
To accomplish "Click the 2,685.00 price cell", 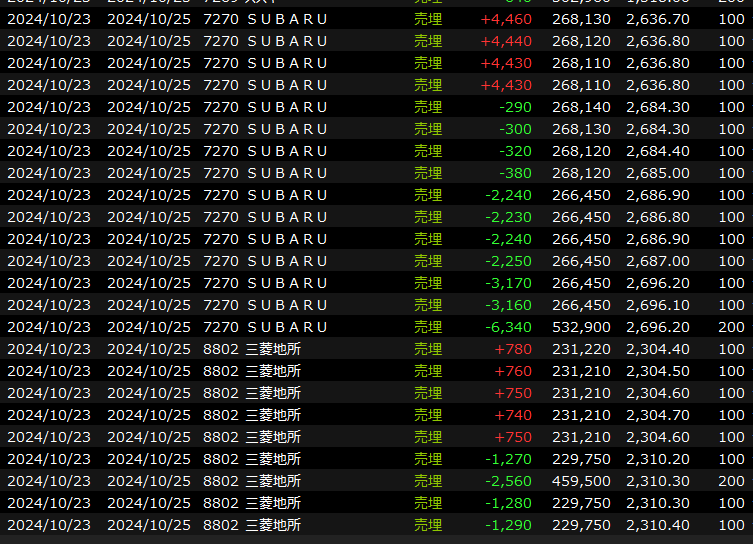I will 657,173.
